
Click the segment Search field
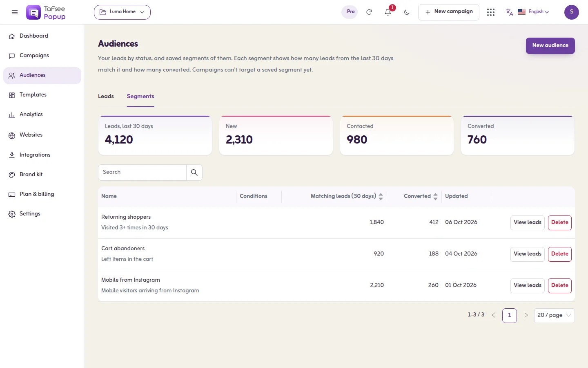(x=142, y=173)
